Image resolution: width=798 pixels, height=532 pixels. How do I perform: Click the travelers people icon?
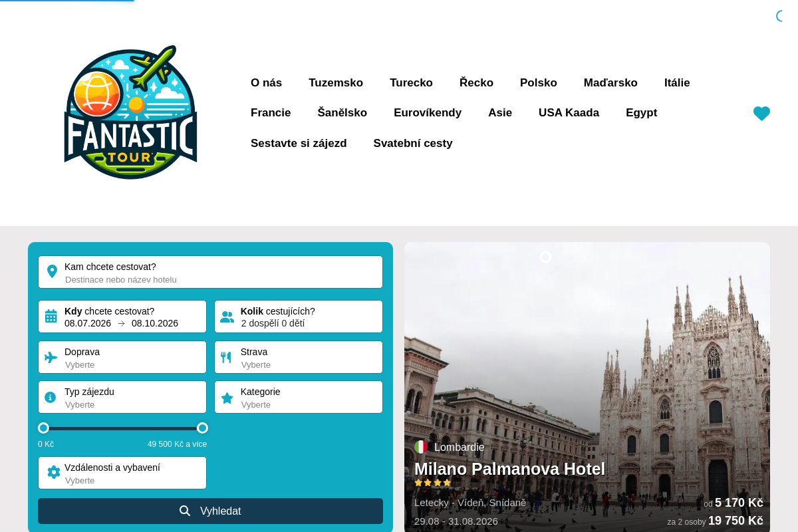(x=227, y=317)
